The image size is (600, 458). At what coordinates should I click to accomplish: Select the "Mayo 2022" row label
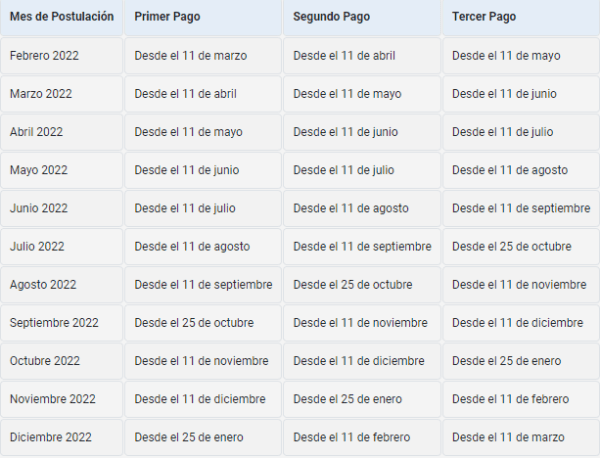pyautogui.click(x=37, y=170)
